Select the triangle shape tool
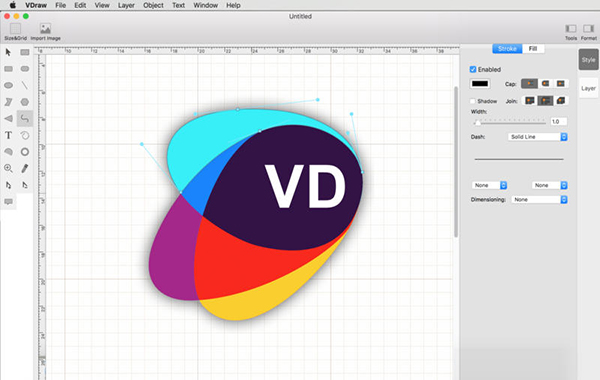 point(8,119)
